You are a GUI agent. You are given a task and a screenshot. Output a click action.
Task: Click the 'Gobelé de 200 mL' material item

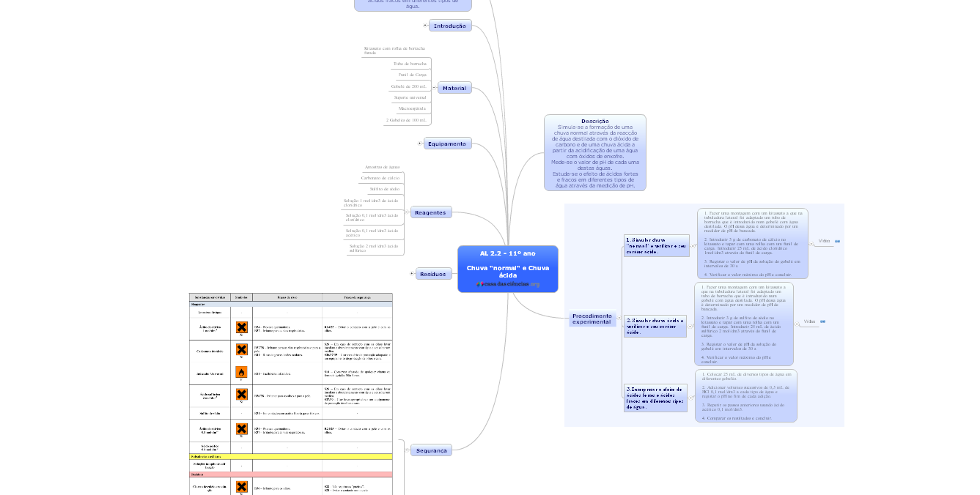pos(409,86)
